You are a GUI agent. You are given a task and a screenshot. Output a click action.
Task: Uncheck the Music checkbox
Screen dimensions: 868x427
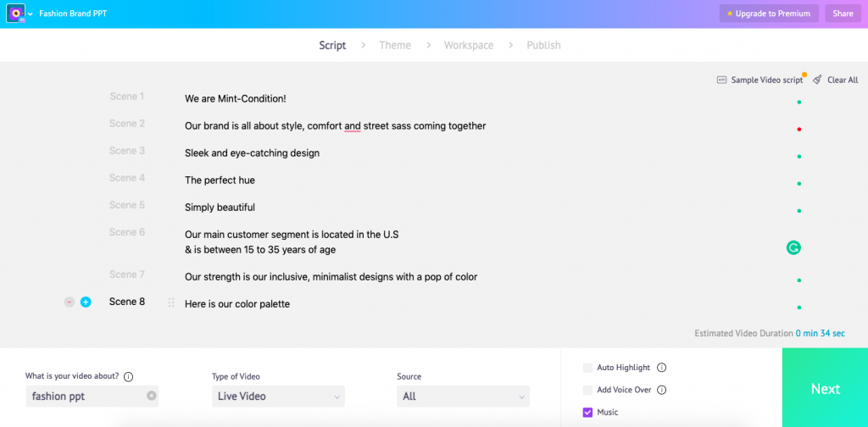(587, 412)
